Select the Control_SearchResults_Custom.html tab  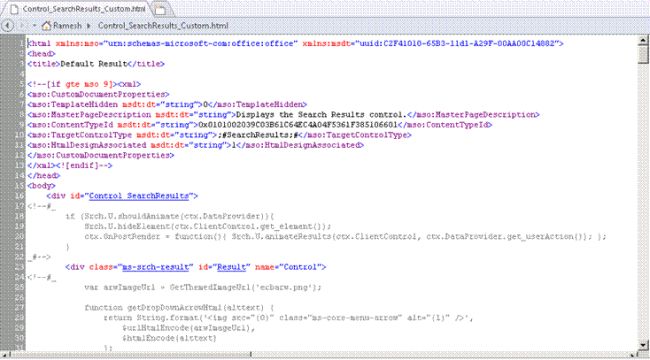click(x=78, y=9)
